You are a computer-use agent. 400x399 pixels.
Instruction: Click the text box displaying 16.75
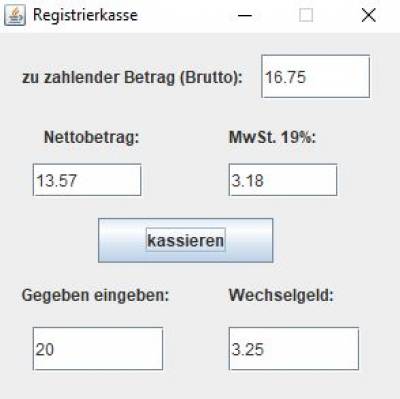tap(316, 77)
